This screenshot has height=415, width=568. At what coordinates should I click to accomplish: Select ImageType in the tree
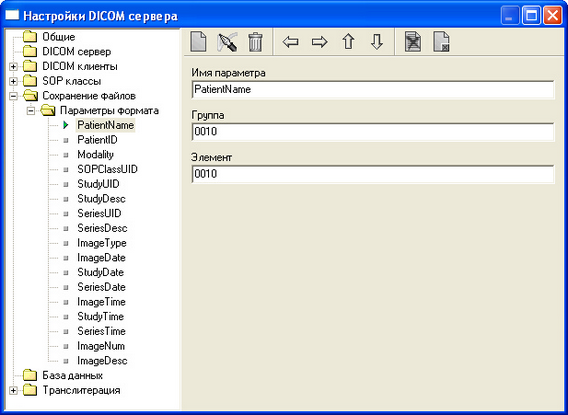point(101,243)
